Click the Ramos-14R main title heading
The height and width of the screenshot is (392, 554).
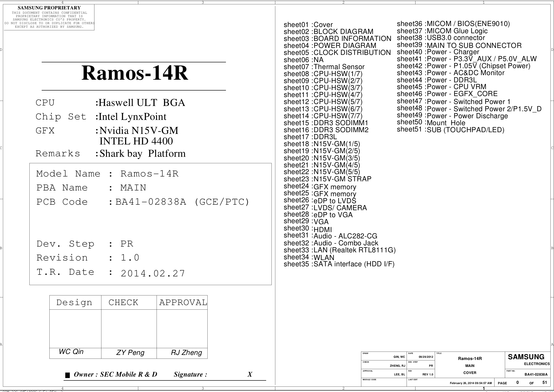point(134,73)
